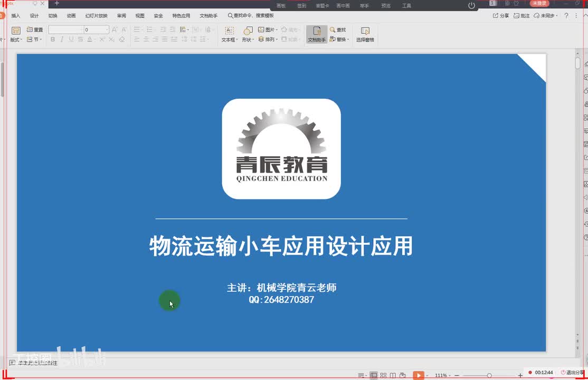Switch to reading view icon
This screenshot has height=380, width=588.
393,375
